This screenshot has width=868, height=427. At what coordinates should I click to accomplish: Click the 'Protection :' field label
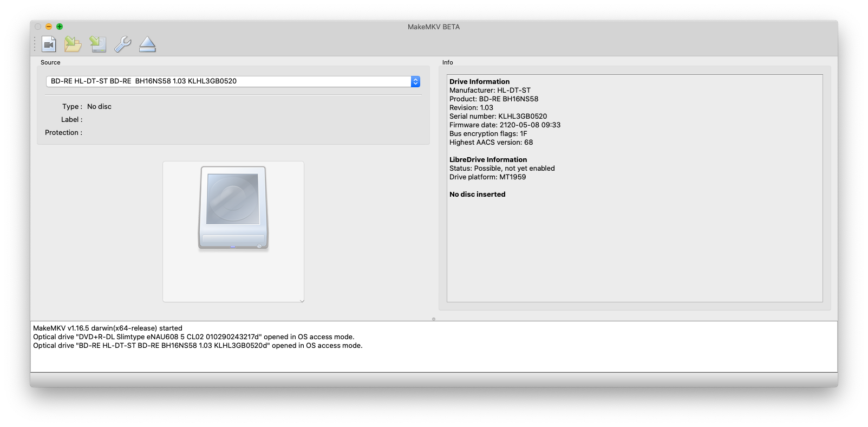tap(63, 133)
